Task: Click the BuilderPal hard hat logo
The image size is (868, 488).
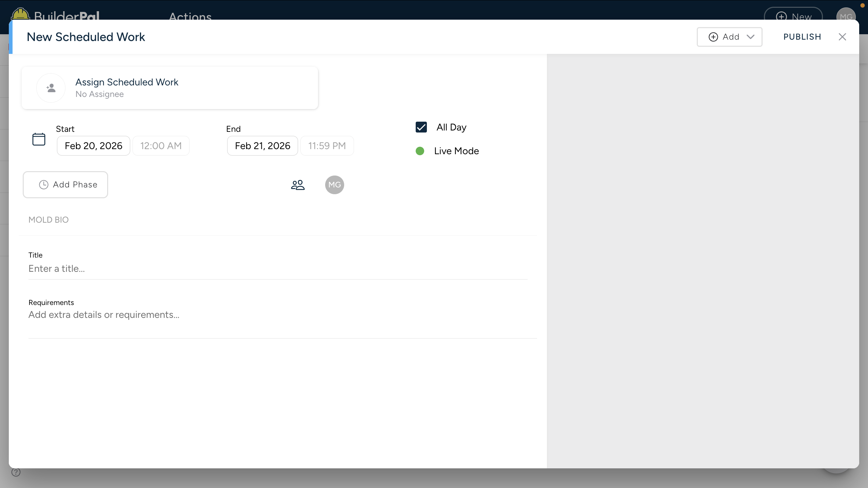Action: coord(20,14)
